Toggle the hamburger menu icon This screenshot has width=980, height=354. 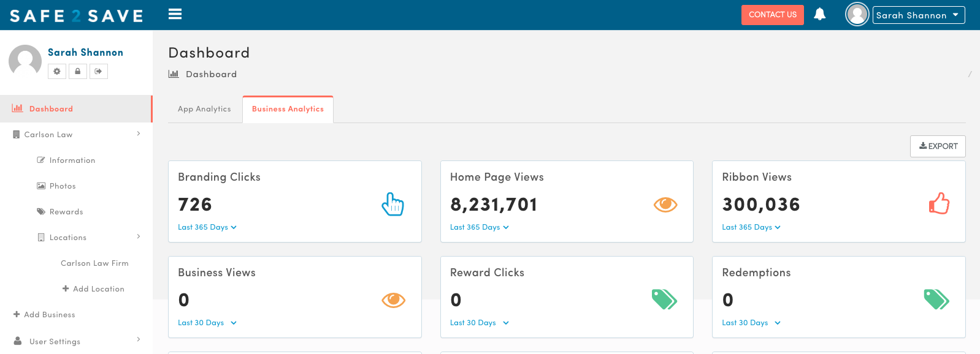point(175,14)
